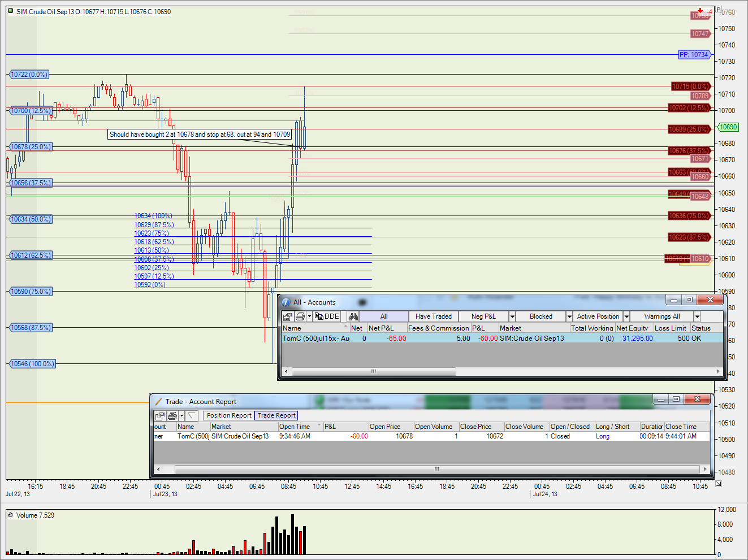Viewport: 748px width, 560px height.
Task: Click pencil icon in Account Report title bar
Action: pyautogui.click(x=158, y=402)
